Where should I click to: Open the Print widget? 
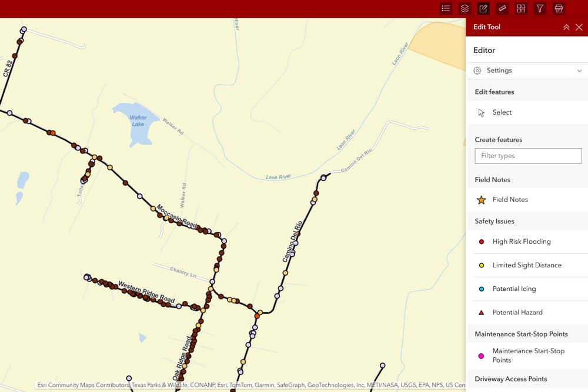point(559,8)
